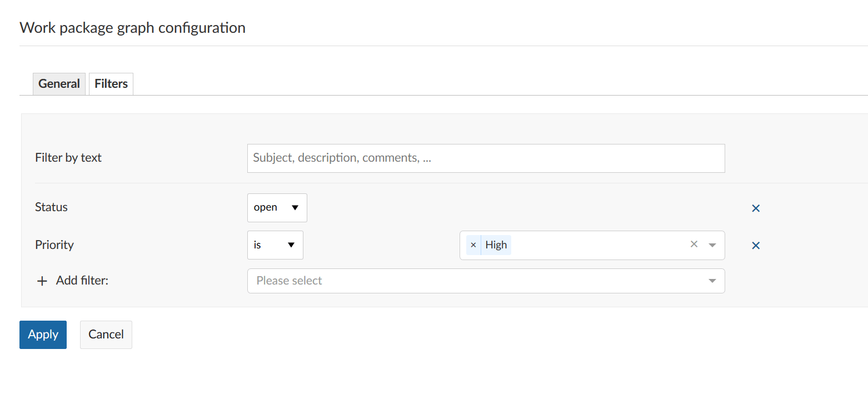Viewport: 868px width, 414px height.
Task: Remove the High value chip
Action: [x=473, y=245]
